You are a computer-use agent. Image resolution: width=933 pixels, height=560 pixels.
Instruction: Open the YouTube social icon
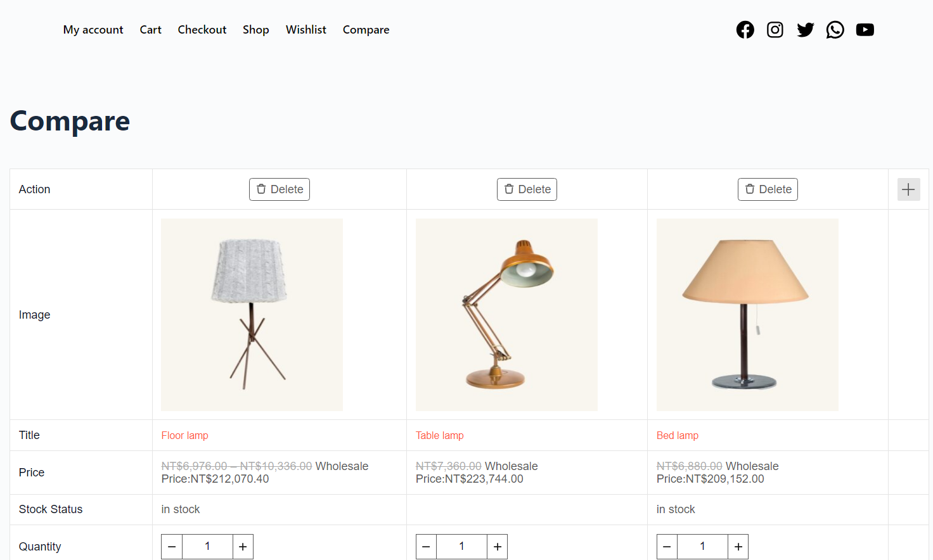[x=865, y=29]
